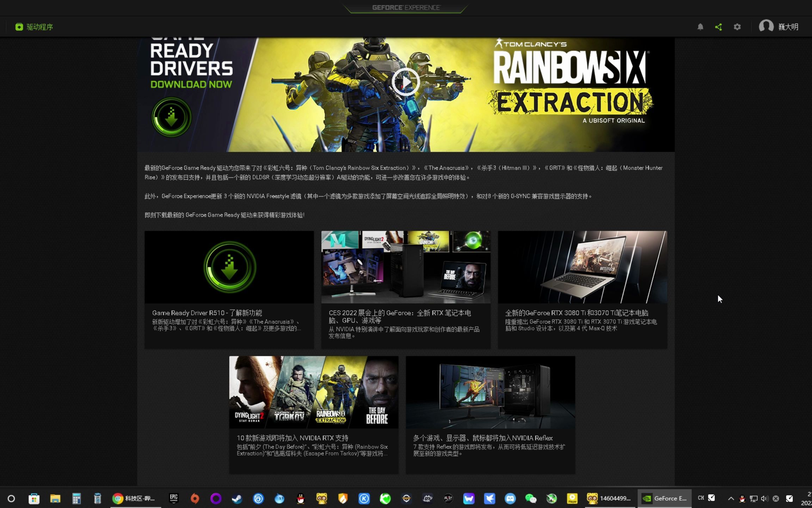Click the user profile avatar
The height and width of the screenshot is (508, 812).
[x=766, y=26]
